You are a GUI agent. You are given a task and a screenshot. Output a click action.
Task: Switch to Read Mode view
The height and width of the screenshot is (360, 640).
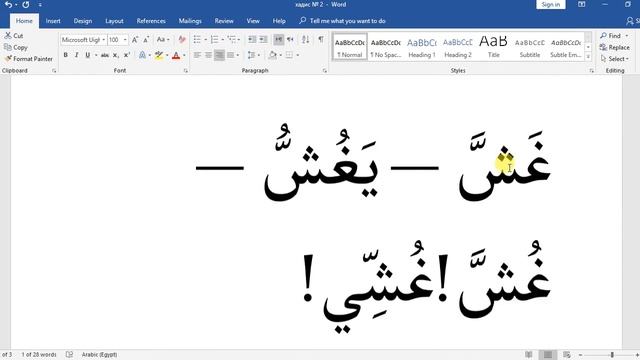pos(529,354)
